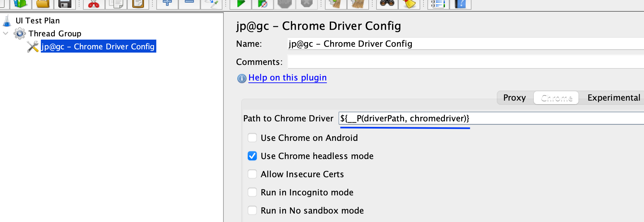Click the Copy toolbar icon

[116, 4]
